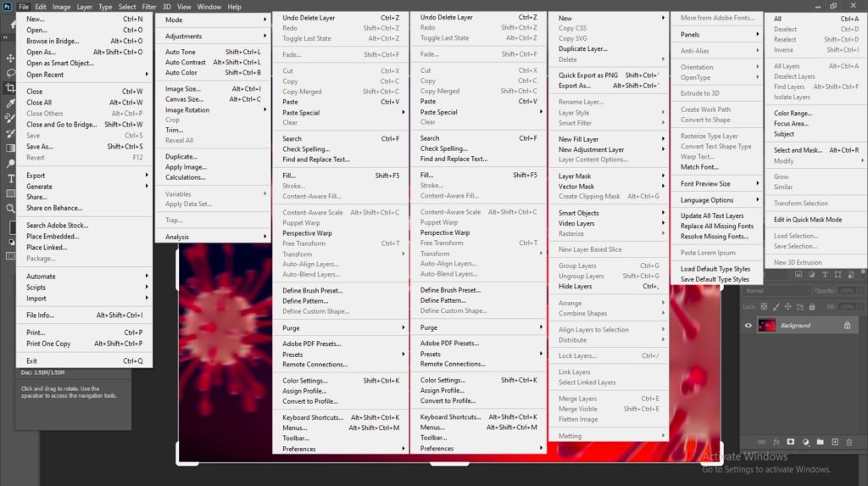Screen dimensions: 868x486
Task: Hide the Background layer eye icon
Action: point(748,326)
